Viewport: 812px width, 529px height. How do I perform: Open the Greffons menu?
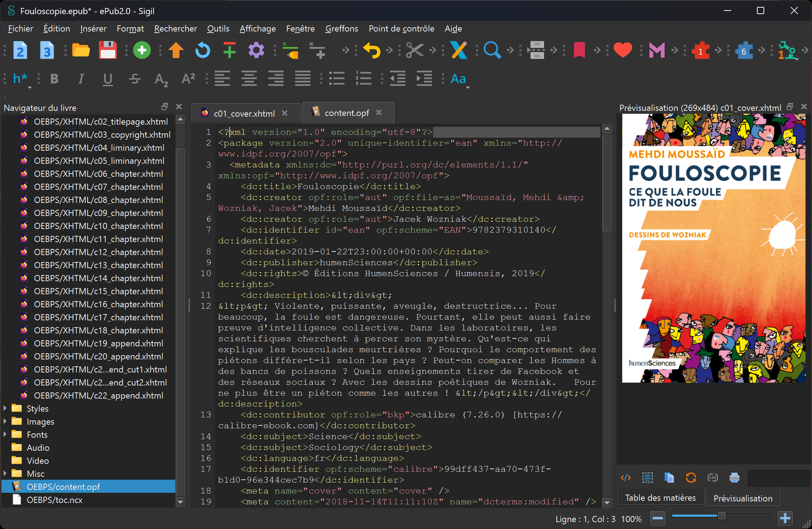coord(342,29)
